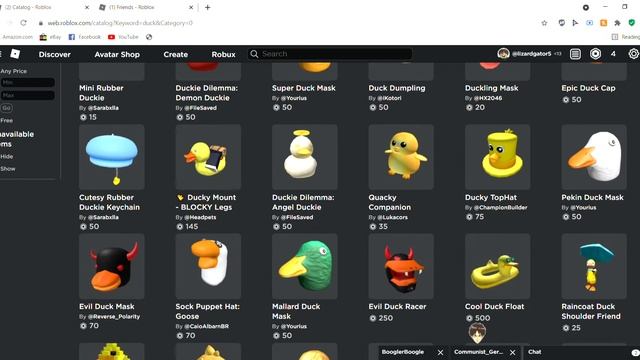This screenshot has height=360, width=640.
Task: Select the Free price filter
Action: [x=7, y=120]
